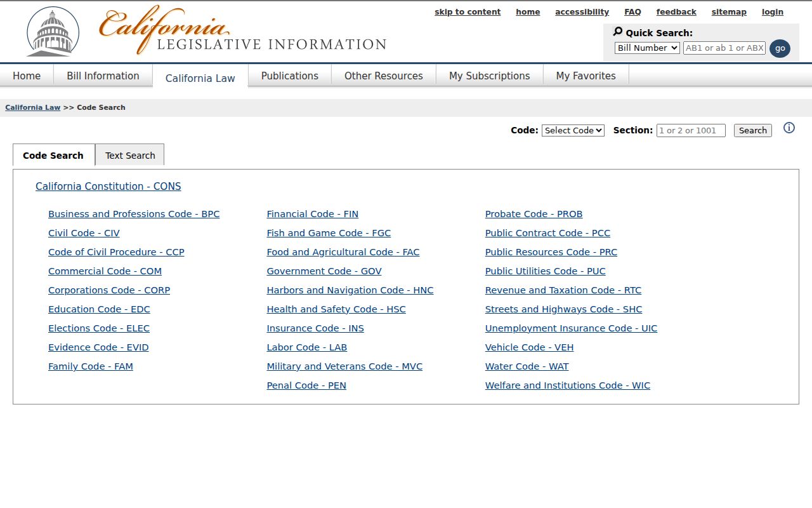This screenshot has height=508, width=812.
Task: Open the Bill Number quick search dropdown
Action: (647, 48)
